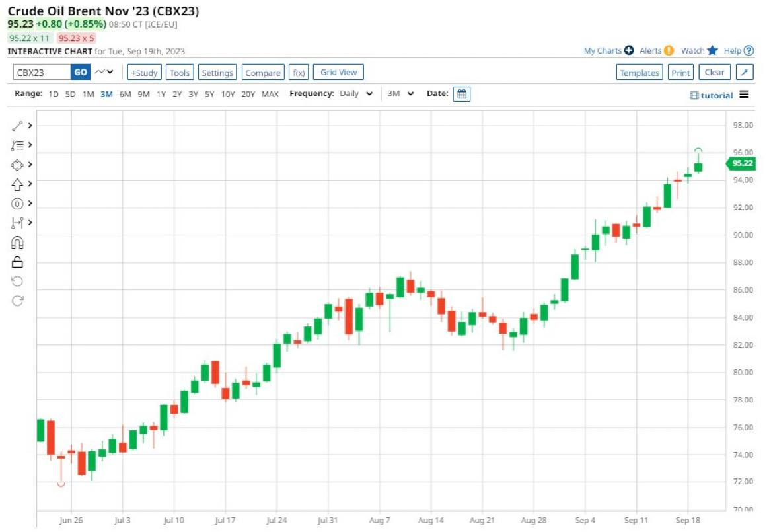Click the undo arrow in the drawing toolbar
769x532 pixels.
click(x=18, y=282)
